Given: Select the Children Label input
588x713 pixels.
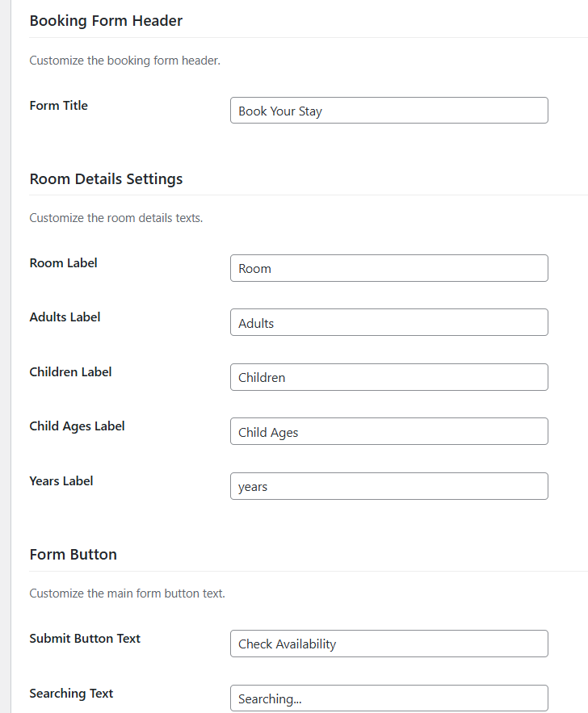Looking at the screenshot, I should pos(389,376).
